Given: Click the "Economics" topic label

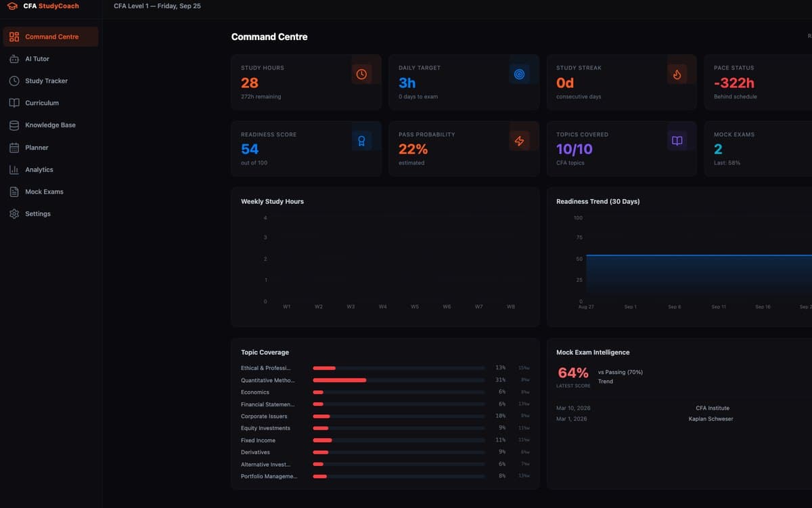Looking at the screenshot, I should tap(255, 393).
